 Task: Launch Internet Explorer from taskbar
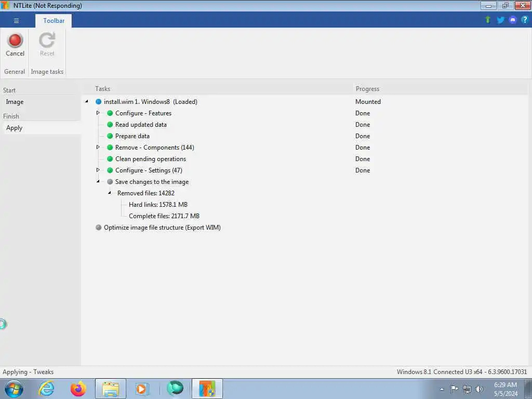46,389
